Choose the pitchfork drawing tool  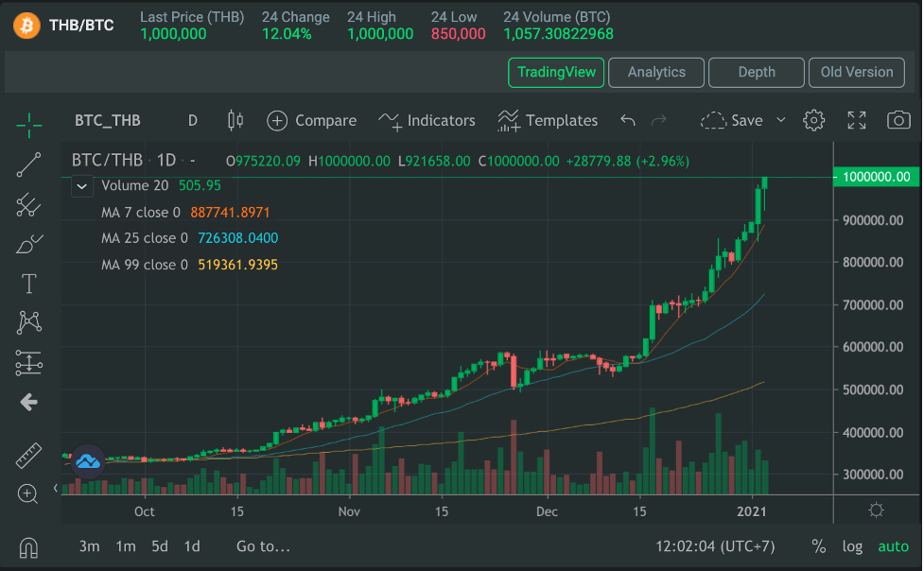pyautogui.click(x=29, y=204)
